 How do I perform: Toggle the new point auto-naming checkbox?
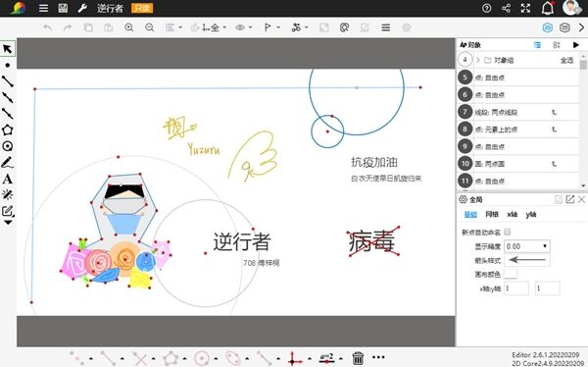(508, 232)
